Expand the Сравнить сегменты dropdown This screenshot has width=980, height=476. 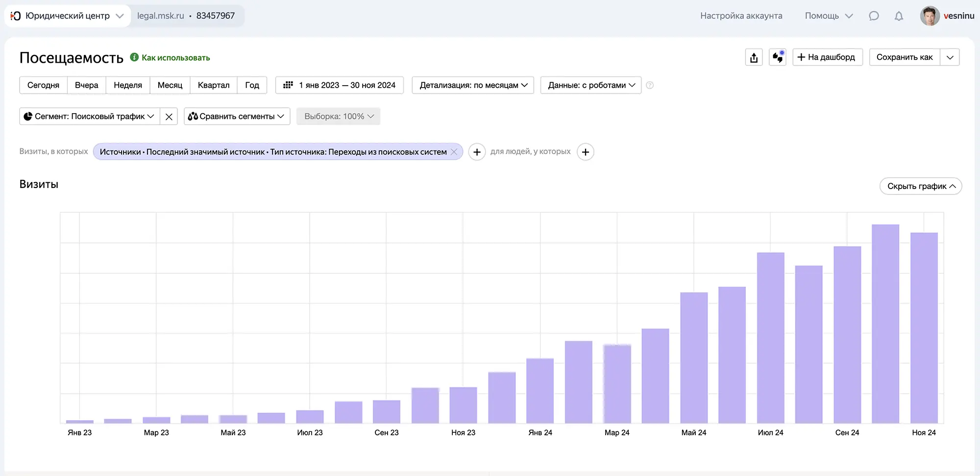tap(237, 117)
